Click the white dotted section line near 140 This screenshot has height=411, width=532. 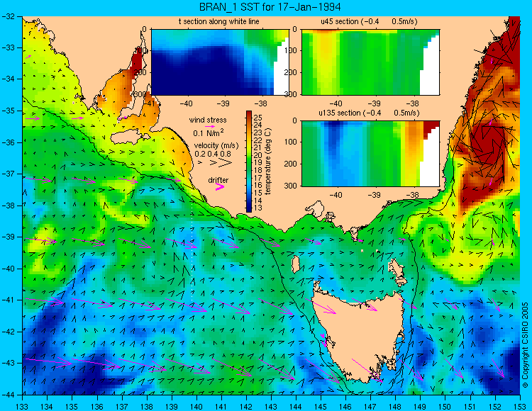coord(192,251)
